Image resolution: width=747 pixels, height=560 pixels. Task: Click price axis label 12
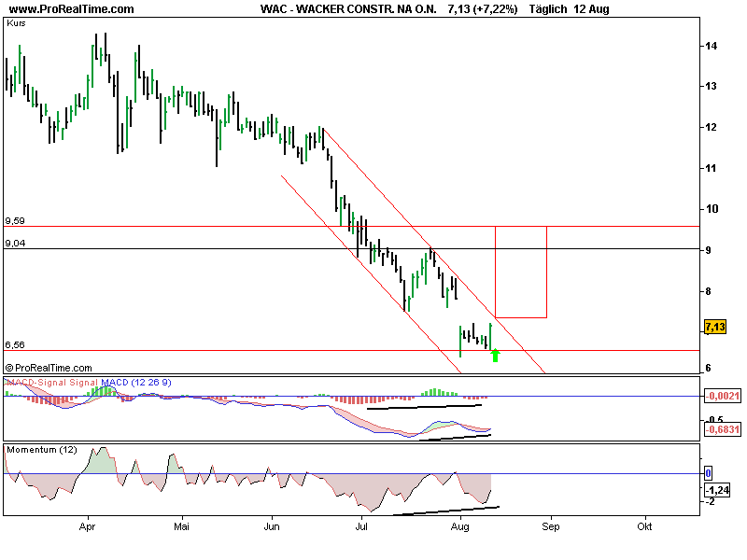712,127
